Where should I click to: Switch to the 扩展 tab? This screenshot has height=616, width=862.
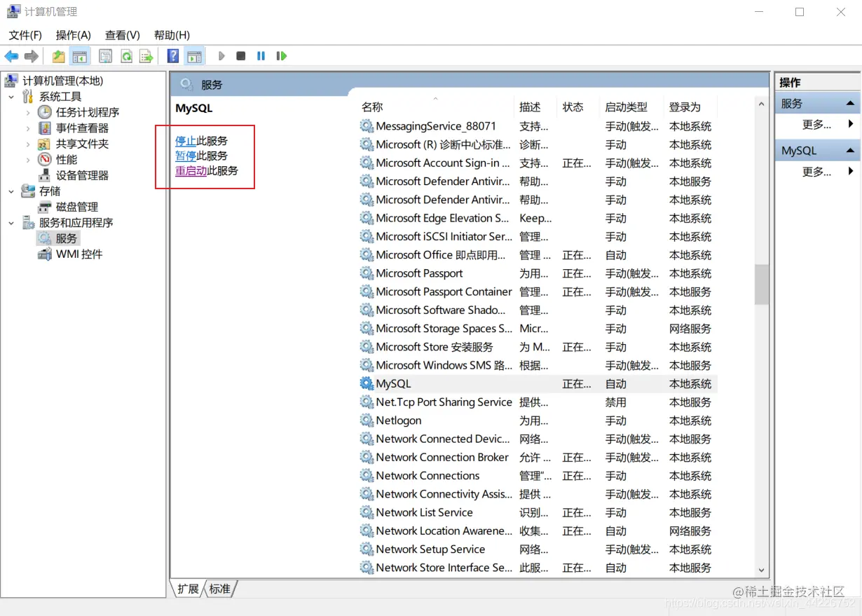(188, 589)
